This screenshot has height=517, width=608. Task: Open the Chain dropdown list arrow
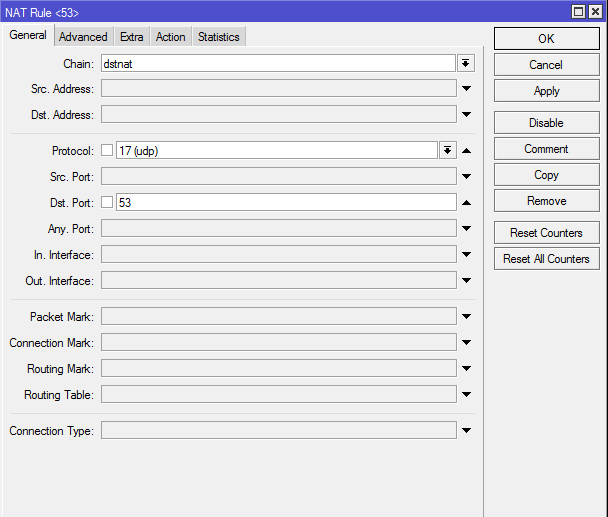pyautogui.click(x=465, y=63)
